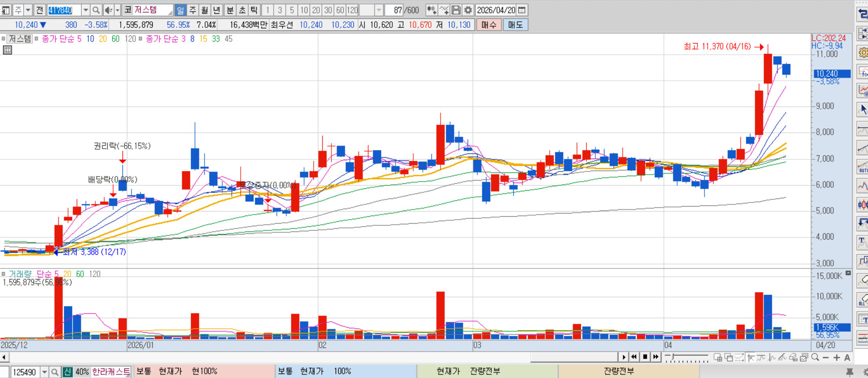Click the 저스템 legend label button
868x378 pixels.
pyautogui.click(x=20, y=39)
